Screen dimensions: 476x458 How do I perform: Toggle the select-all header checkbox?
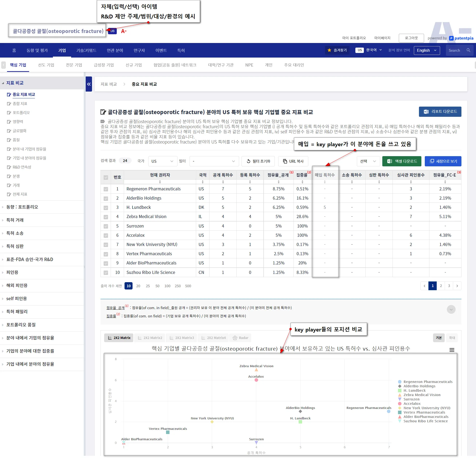(106, 177)
